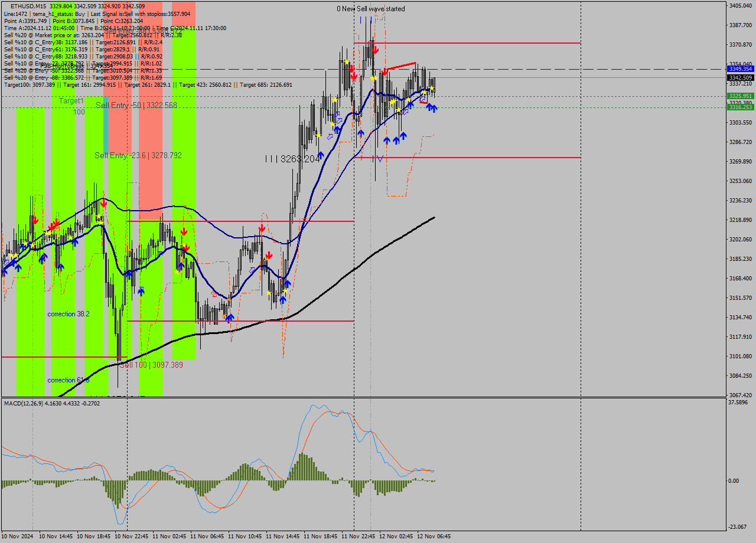Click the 'Time A:2024.11.12 01:45:00' info line
This screenshot has height=543, width=756.
115,28
